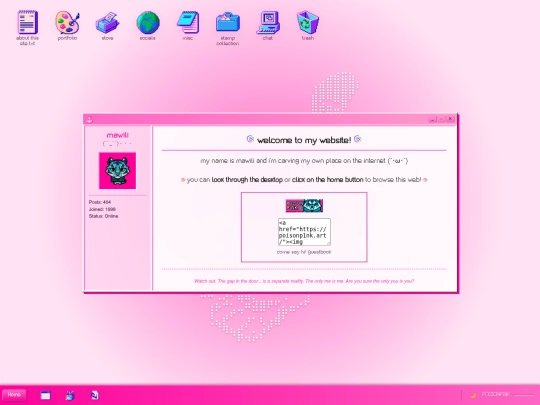Image resolution: width=540 pixels, height=405 pixels.
Task: Click the italic "Watch out" quote text
Action: click(x=304, y=281)
